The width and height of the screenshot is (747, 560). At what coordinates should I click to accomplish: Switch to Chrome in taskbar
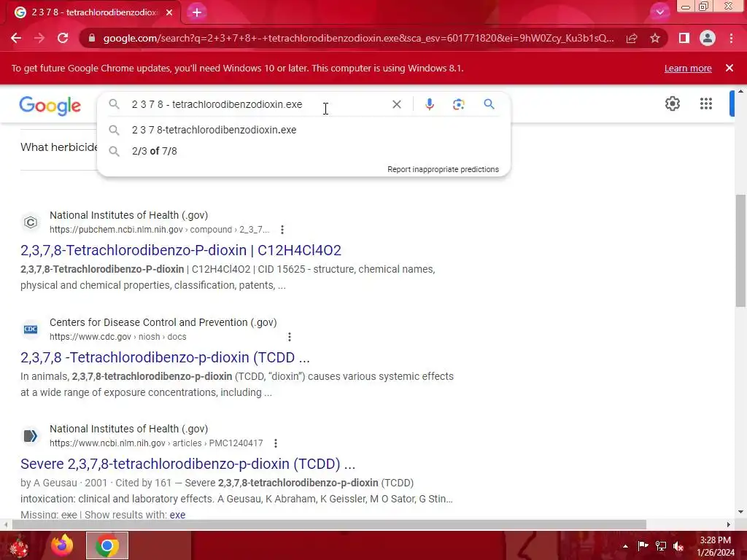point(107,545)
